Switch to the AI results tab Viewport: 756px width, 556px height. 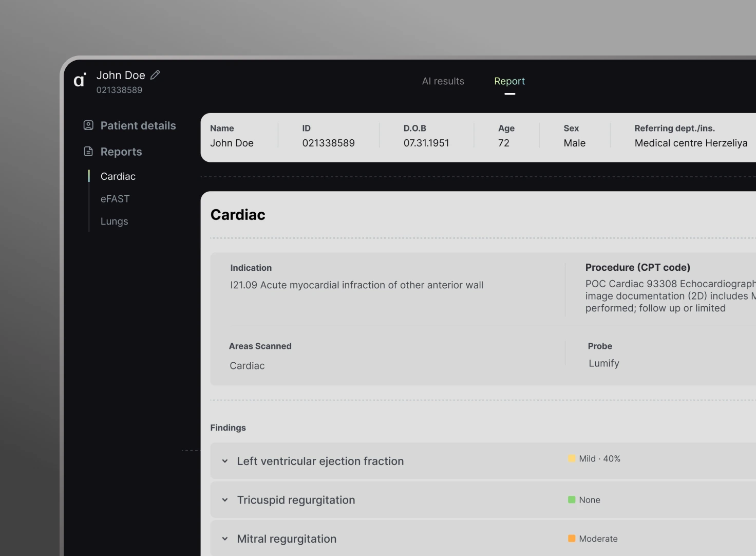coord(443,81)
